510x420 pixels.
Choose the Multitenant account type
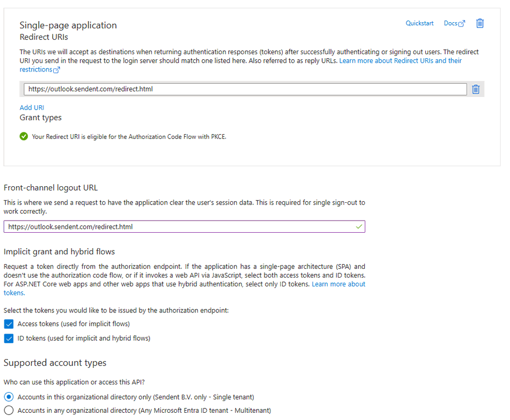point(9,411)
